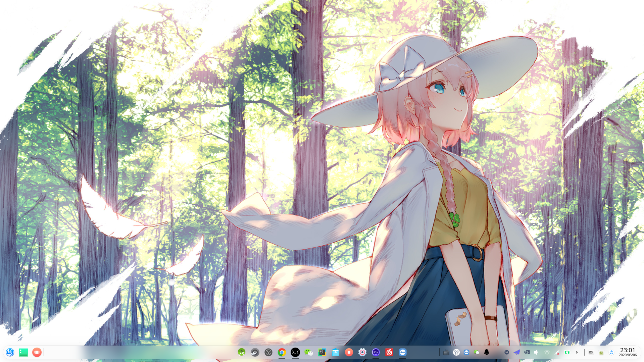644x362 pixels.
Task: Open the terminal application
Action: 295,352
